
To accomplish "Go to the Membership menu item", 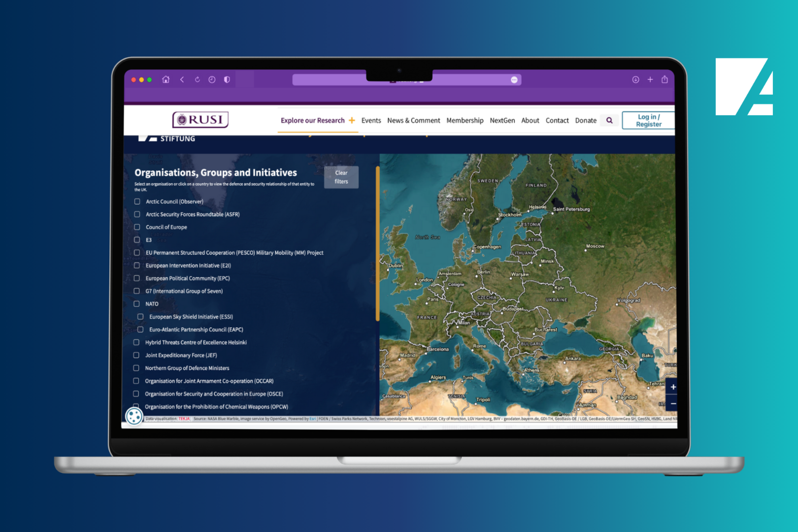I will click(x=465, y=120).
